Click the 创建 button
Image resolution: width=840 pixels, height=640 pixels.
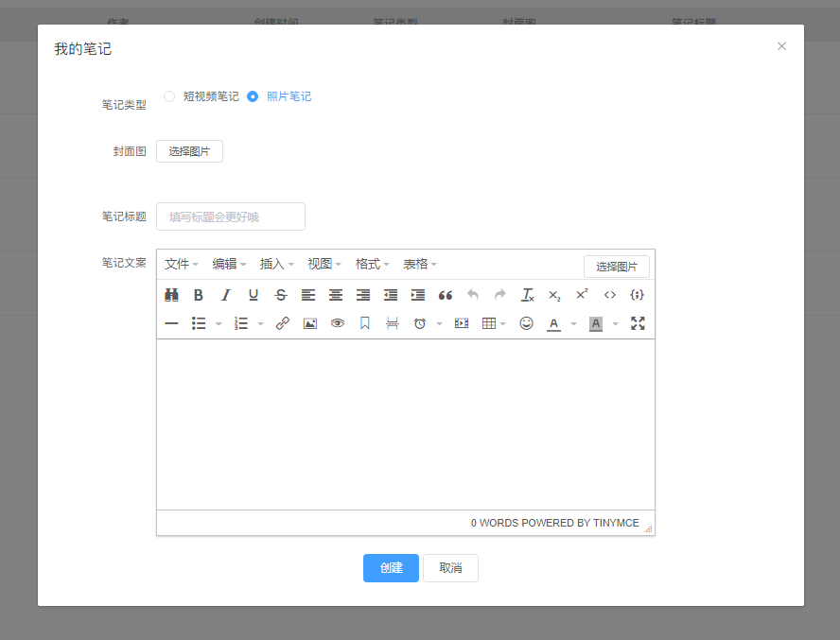click(x=391, y=568)
